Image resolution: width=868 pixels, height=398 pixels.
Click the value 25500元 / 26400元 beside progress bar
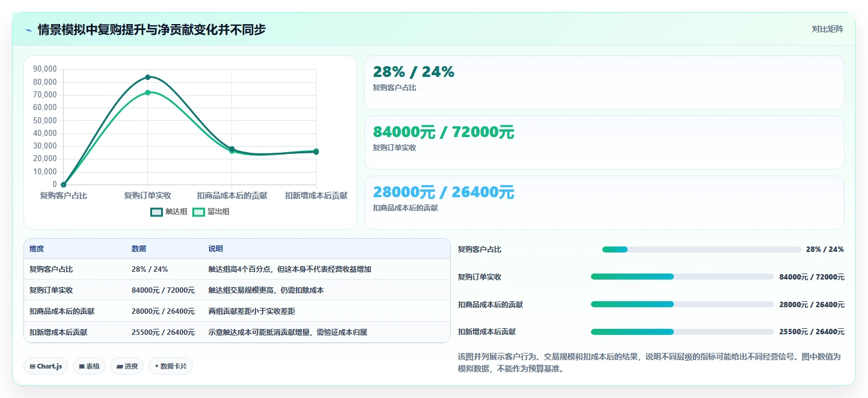(x=812, y=332)
